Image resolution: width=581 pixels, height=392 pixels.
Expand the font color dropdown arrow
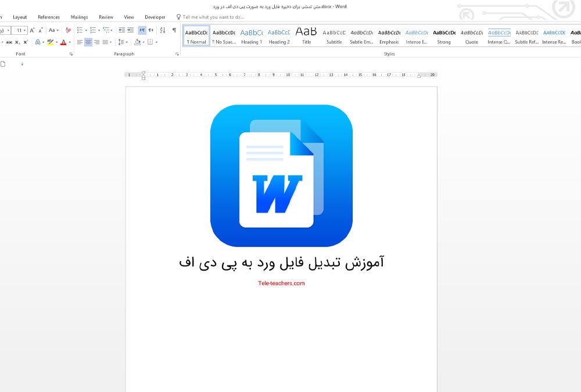click(69, 42)
